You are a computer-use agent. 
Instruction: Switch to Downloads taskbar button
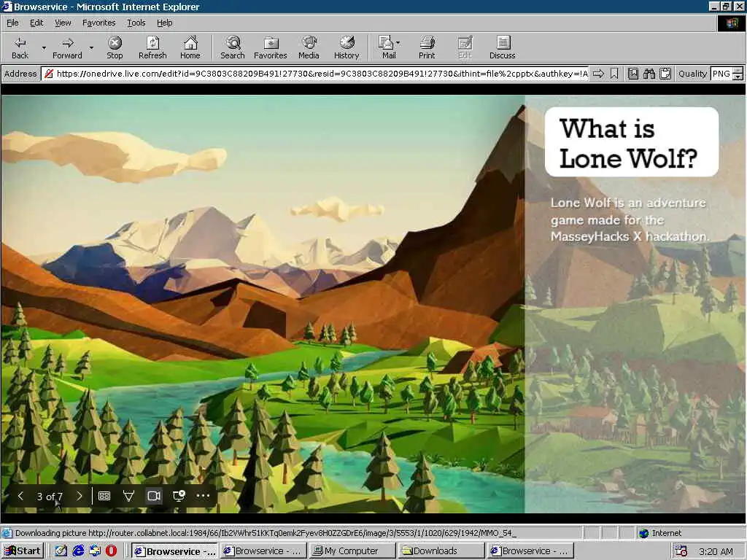click(x=441, y=551)
